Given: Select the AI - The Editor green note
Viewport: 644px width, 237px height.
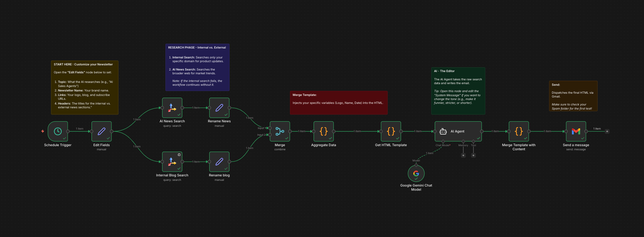Looking at the screenshot, I should click(458, 91).
